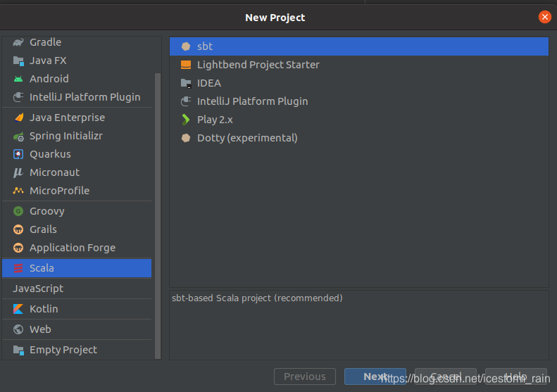Screen dimensions: 557x392
Task: Select the Scala category label
Action: coord(42,268)
